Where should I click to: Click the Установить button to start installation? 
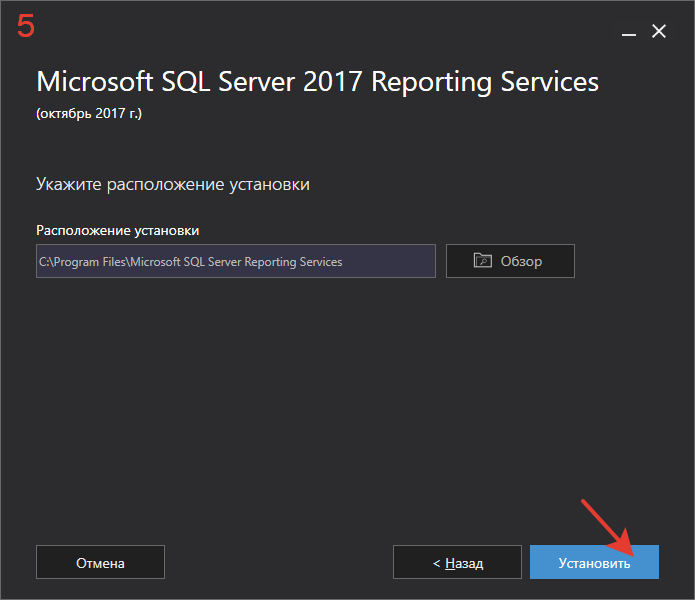click(x=594, y=562)
